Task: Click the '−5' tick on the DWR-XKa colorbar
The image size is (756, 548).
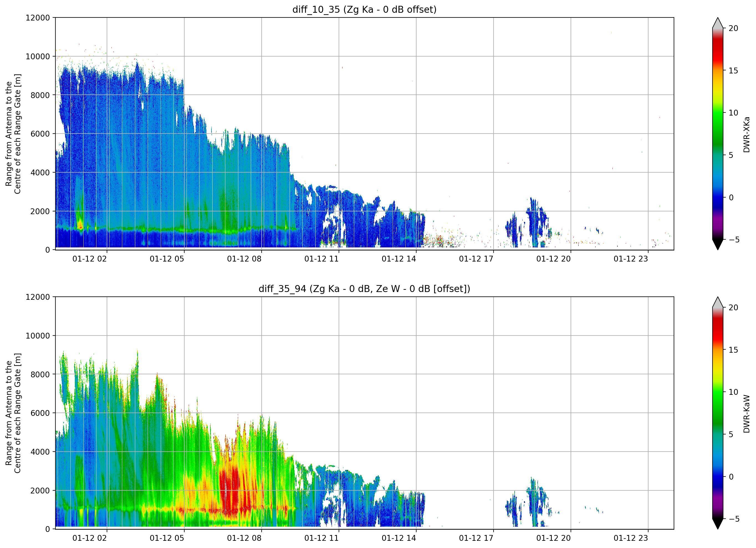Action: point(734,239)
